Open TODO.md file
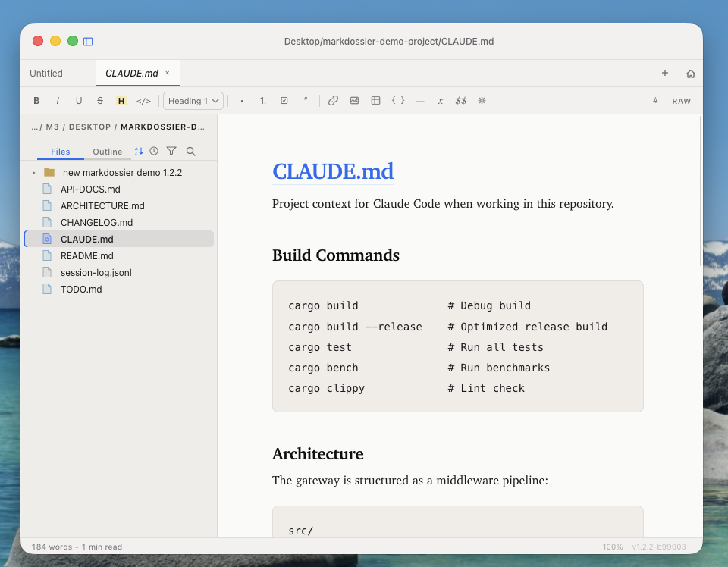This screenshot has width=728, height=567. (x=118, y=290)
